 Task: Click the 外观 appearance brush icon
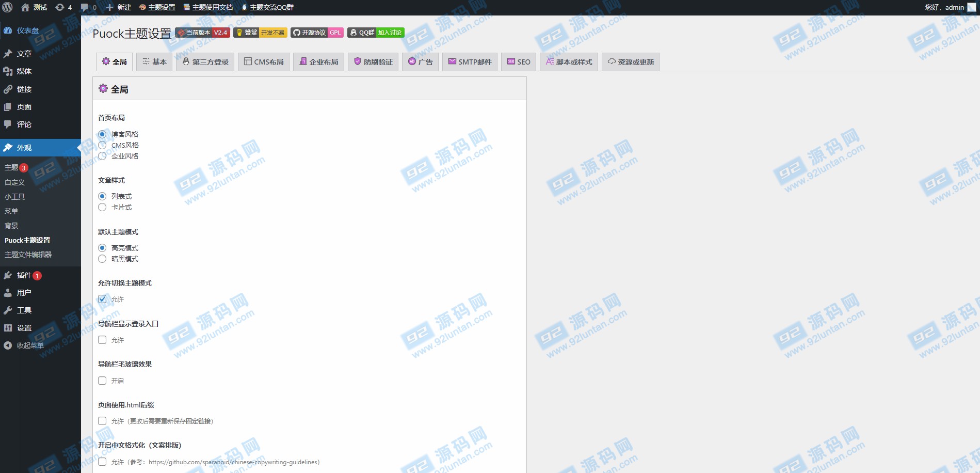click(8, 148)
